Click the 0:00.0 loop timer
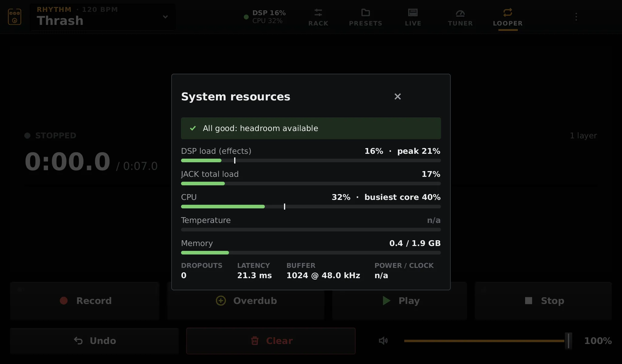622x364 pixels. tap(67, 161)
